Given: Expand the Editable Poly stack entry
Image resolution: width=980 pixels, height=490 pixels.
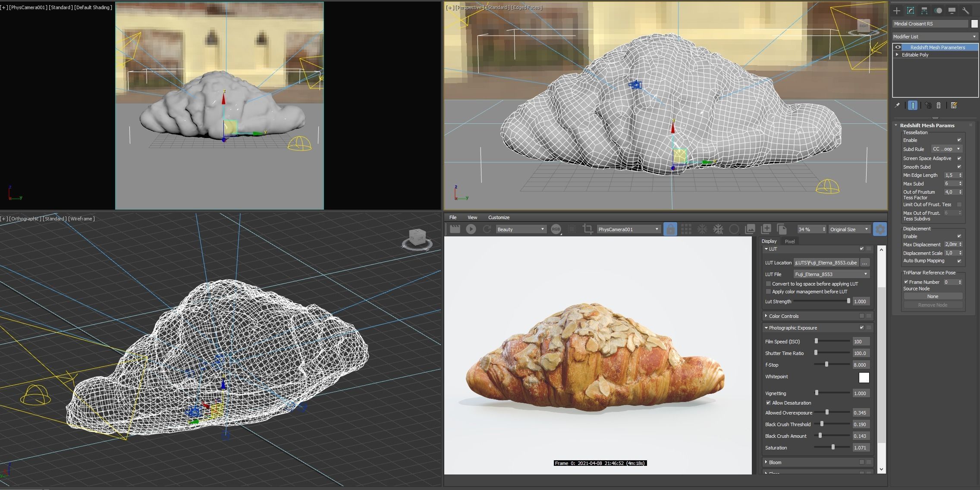Looking at the screenshot, I should tap(898, 55).
